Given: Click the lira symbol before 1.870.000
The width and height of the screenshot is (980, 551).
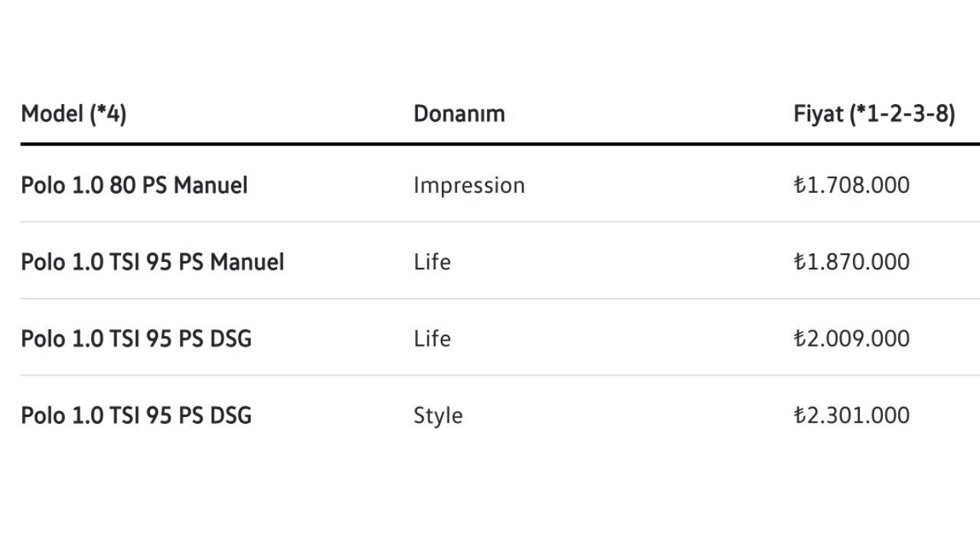Looking at the screenshot, I should [799, 262].
